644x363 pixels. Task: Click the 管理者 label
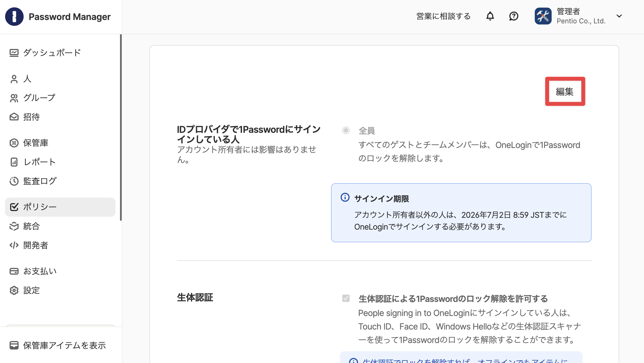(568, 11)
